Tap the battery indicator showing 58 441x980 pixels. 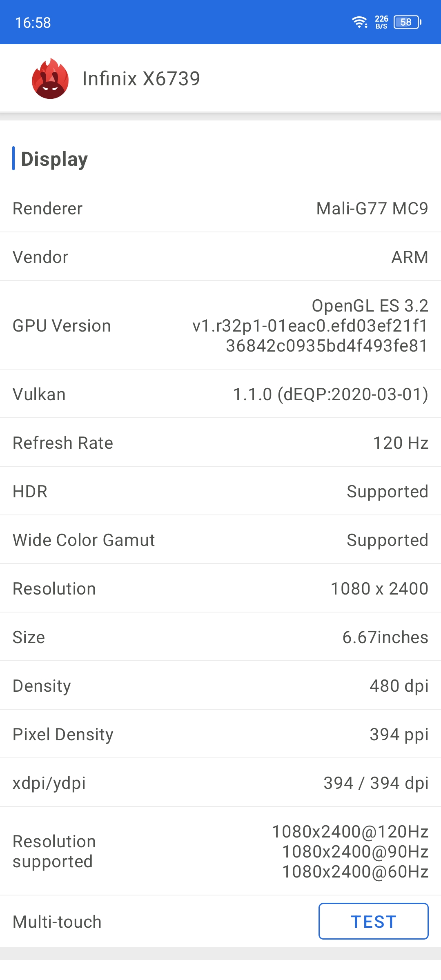[x=407, y=22]
